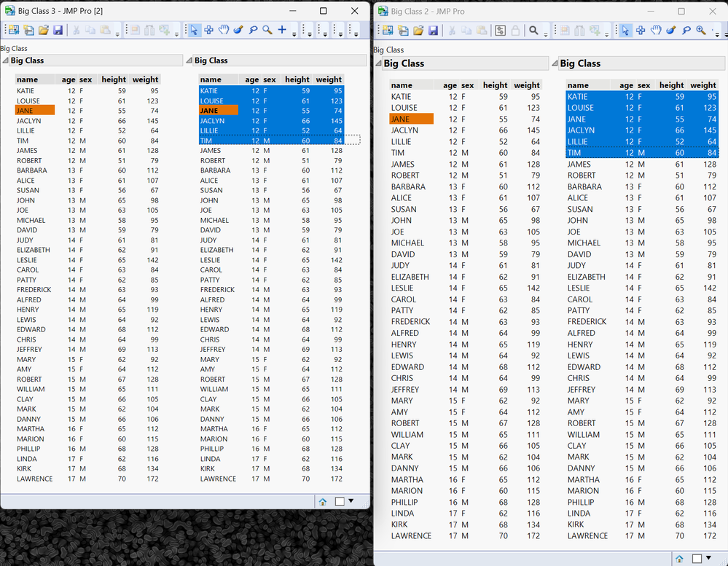Open a file via the folder icon in Big Class 2
Image resolution: width=728 pixels, height=566 pixels.
(418, 31)
